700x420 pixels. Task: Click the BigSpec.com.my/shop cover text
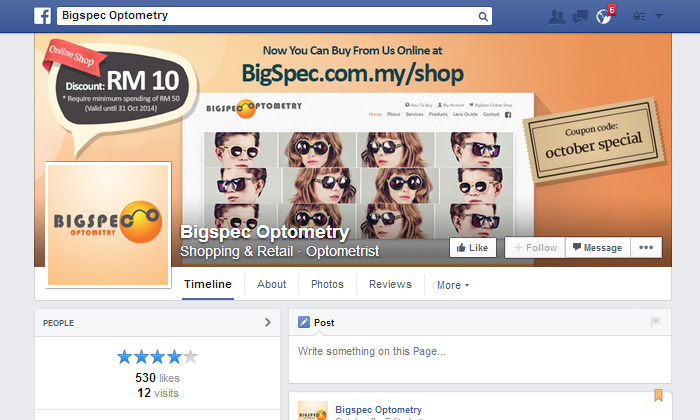pos(353,73)
